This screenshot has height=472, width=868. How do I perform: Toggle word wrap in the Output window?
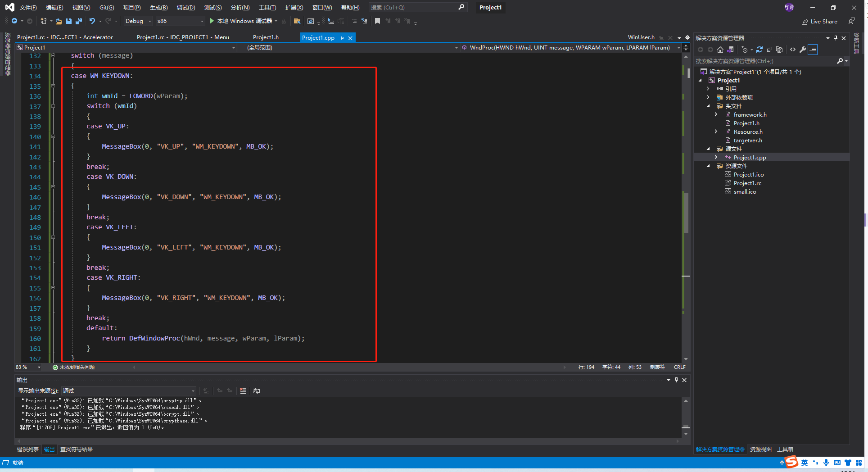257,391
